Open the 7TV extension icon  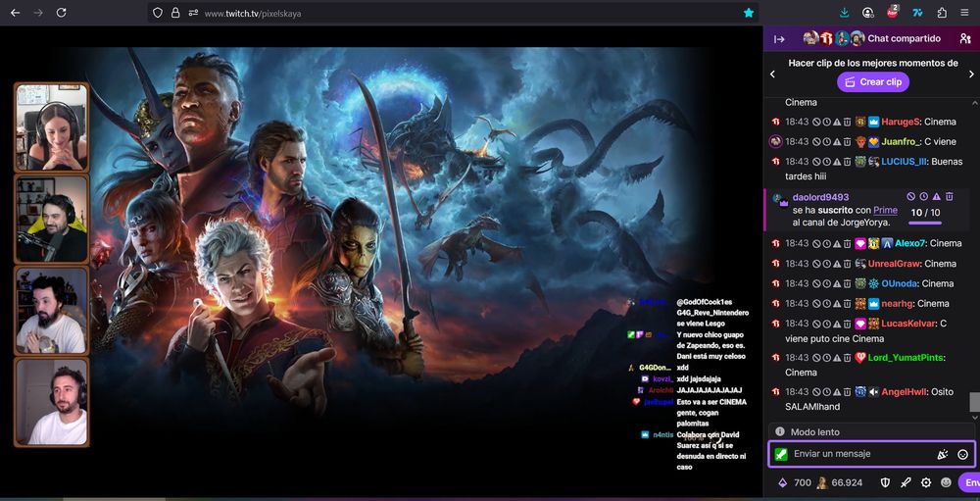pyautogui.click(x=917, y=13)
